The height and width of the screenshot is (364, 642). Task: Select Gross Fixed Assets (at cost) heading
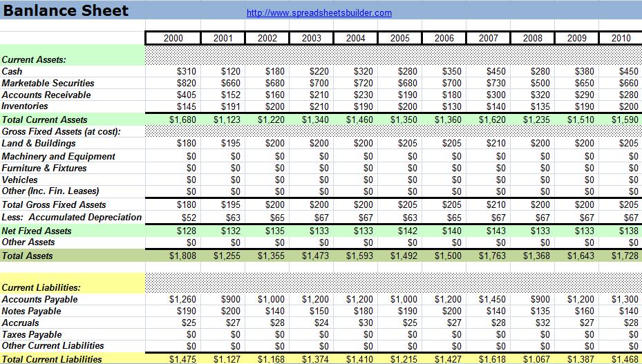(x=62, y=132)
